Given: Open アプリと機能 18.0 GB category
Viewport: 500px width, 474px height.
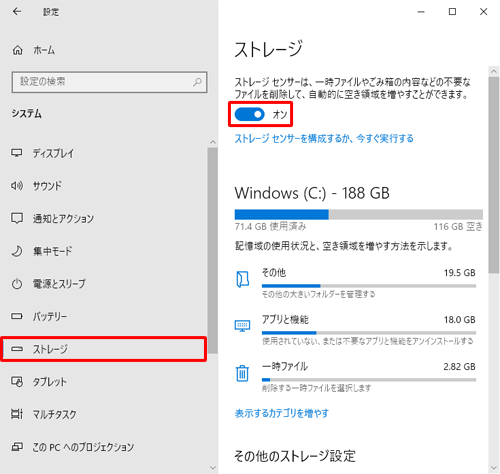Looking at the screenshot, I should (x=356, y=330).
